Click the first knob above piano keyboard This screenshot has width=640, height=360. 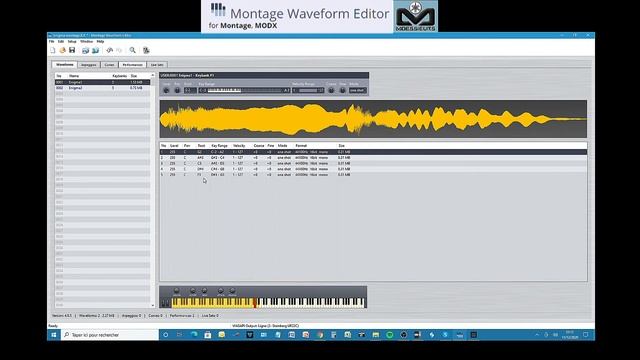coord(176,291)
